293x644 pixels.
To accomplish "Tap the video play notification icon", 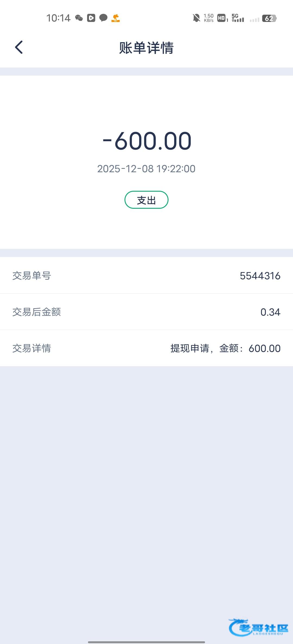I will click(x=91, y=18).
